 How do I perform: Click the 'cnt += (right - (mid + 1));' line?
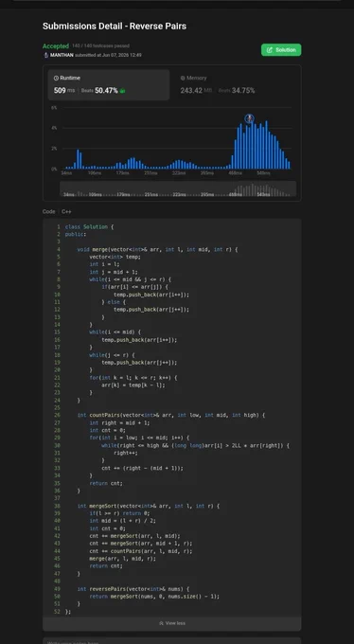coord(143,468)
